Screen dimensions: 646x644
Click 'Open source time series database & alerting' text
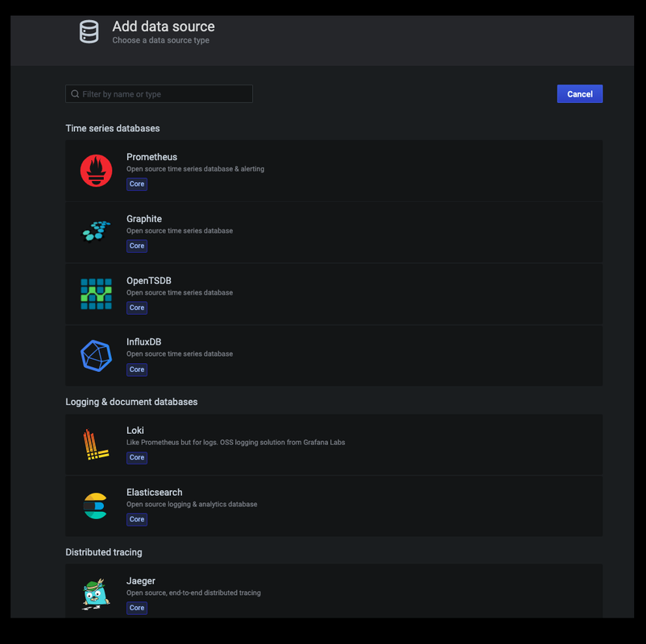click(195, 169)
